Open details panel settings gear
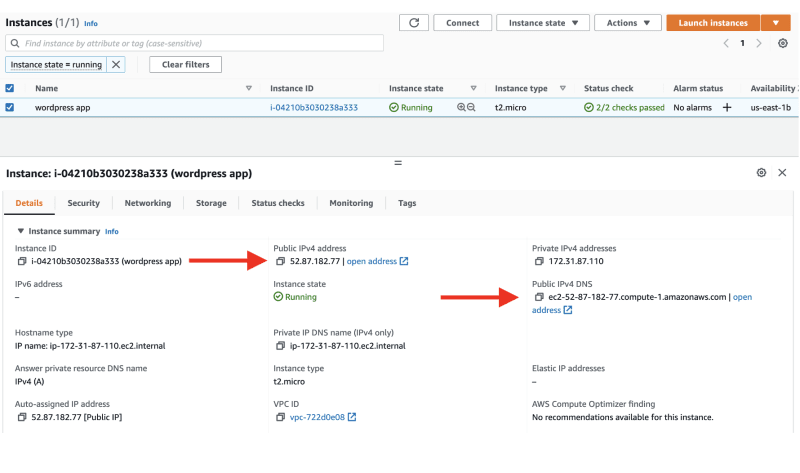The image size is (800, 473). coord(761,172)
